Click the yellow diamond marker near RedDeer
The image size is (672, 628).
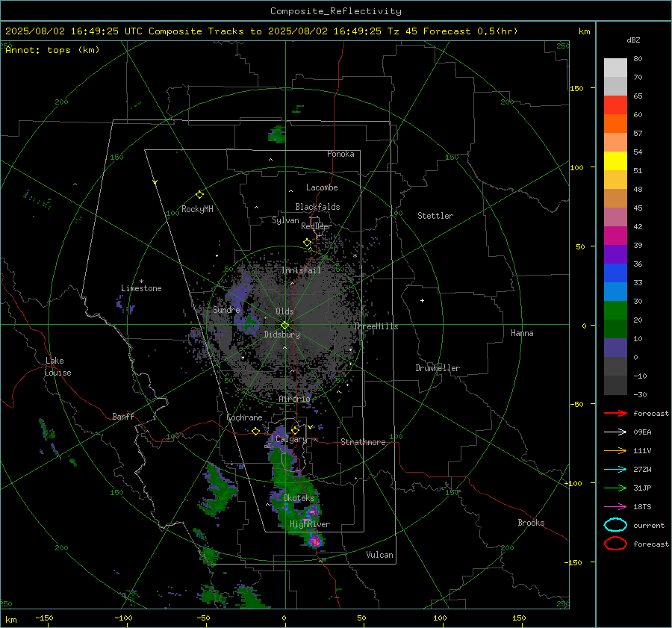point(308,243)
